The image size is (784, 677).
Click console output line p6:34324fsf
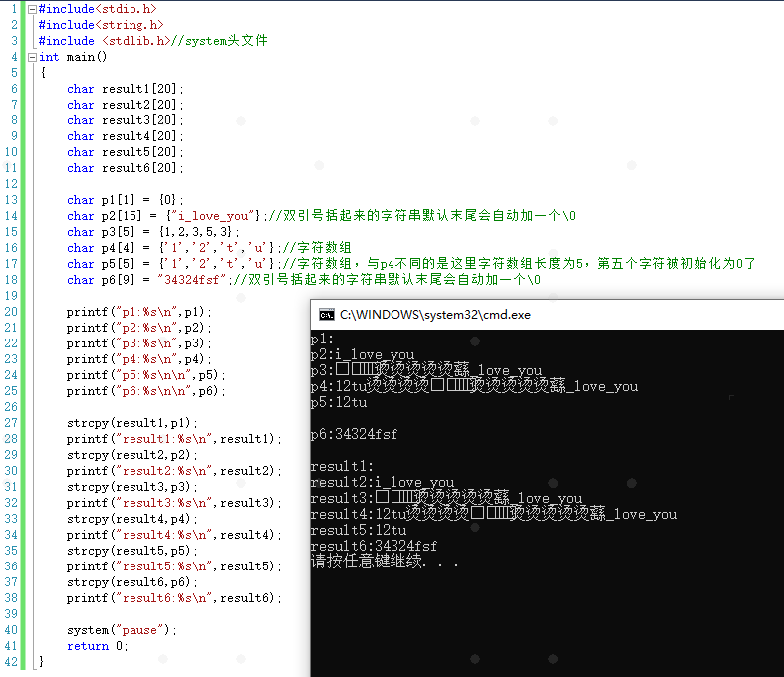pyautogui.click(x=354, y=435)
